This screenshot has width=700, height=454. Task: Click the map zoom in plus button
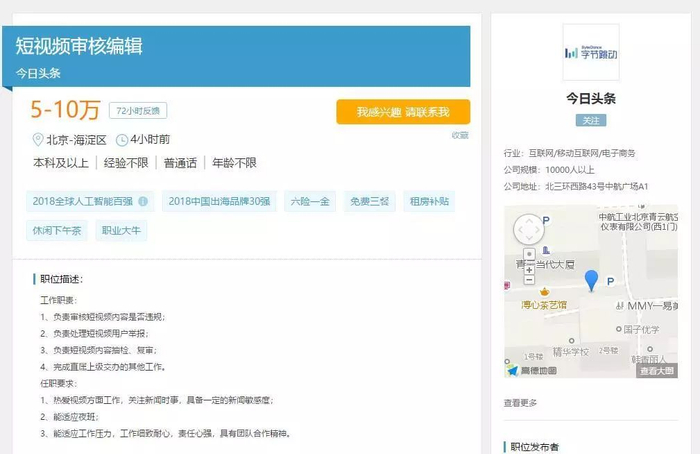tap(529, 270)
